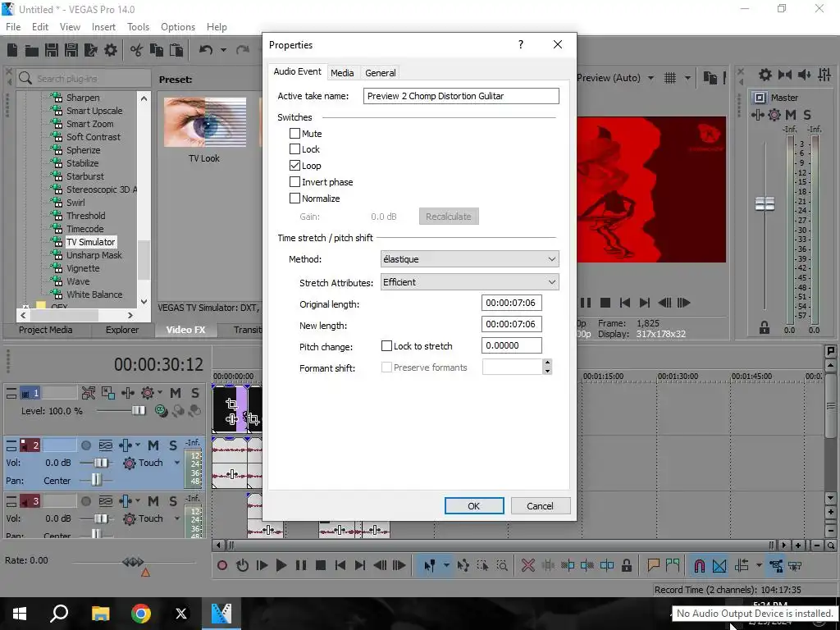Click the transport Stop button below timeline
Viewport: 840px width, 630px height.
pos(321,565)
